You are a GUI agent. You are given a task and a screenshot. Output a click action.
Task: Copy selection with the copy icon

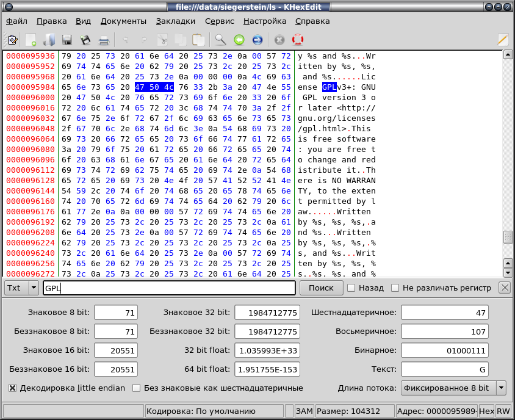pos(181,40)
